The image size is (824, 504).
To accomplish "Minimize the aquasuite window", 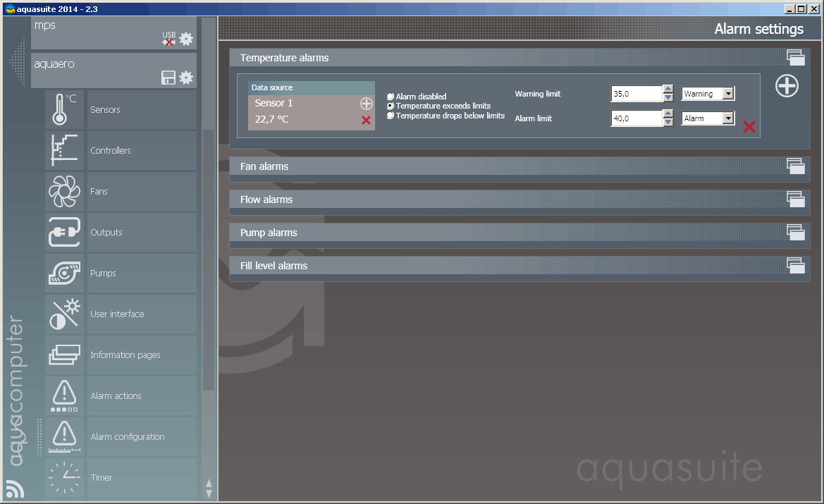I will tap(789, 9).
